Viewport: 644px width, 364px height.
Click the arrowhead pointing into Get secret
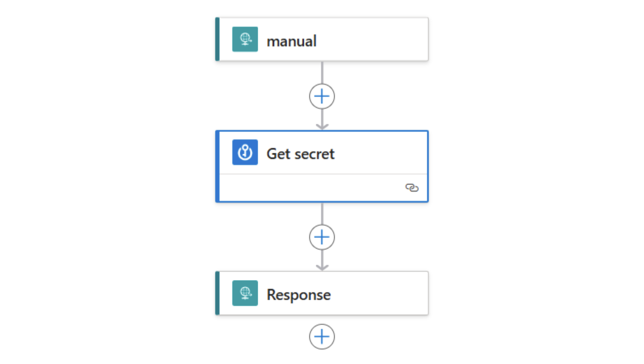322,127
